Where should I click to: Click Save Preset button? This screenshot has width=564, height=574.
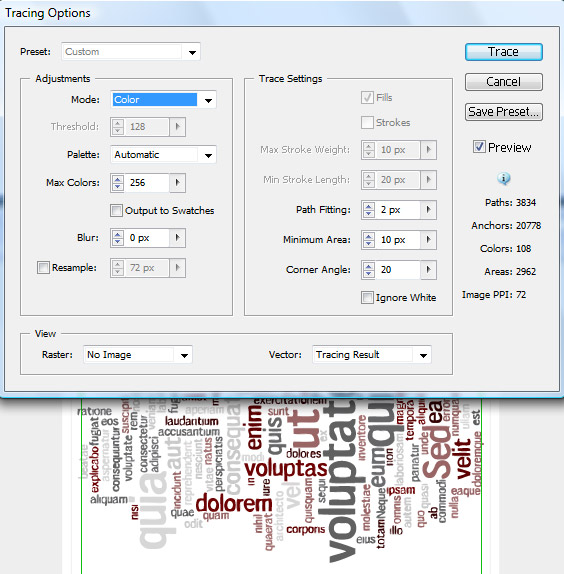coord(504,112)
